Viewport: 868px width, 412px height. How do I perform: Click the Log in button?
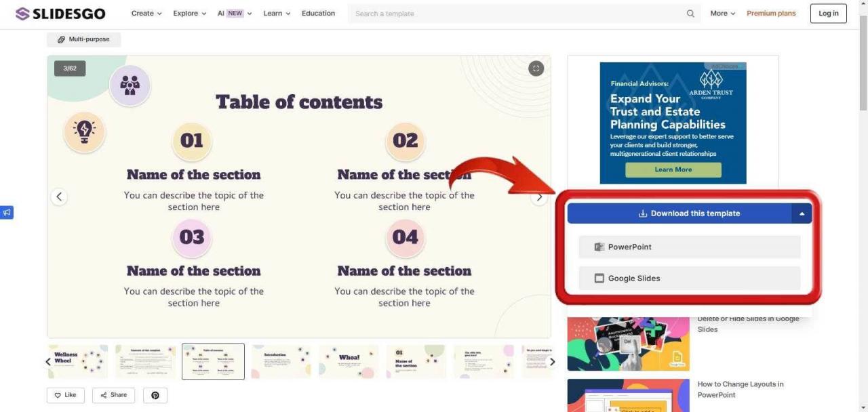click(828, 13)
